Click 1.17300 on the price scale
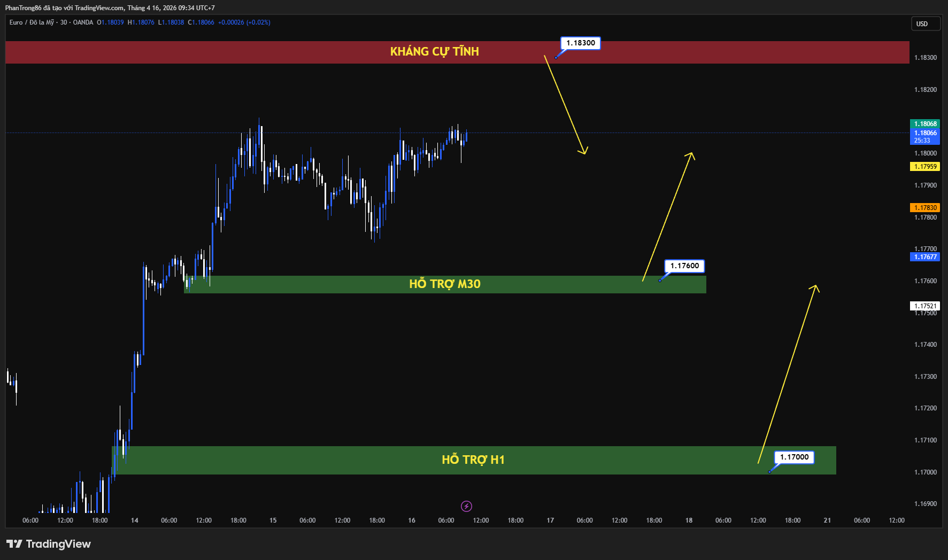This screenshot has width=948, height=560. pyautogui.click(x=926, y=377)
